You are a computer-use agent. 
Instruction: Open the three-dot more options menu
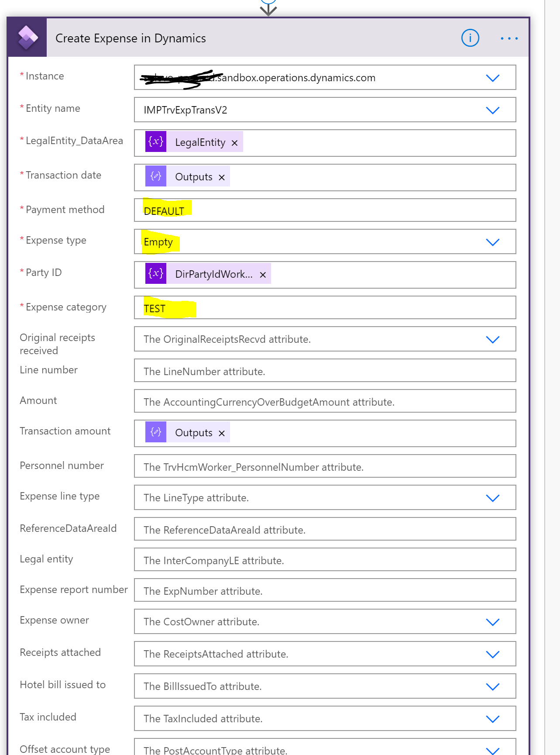(x=509, y=38)
